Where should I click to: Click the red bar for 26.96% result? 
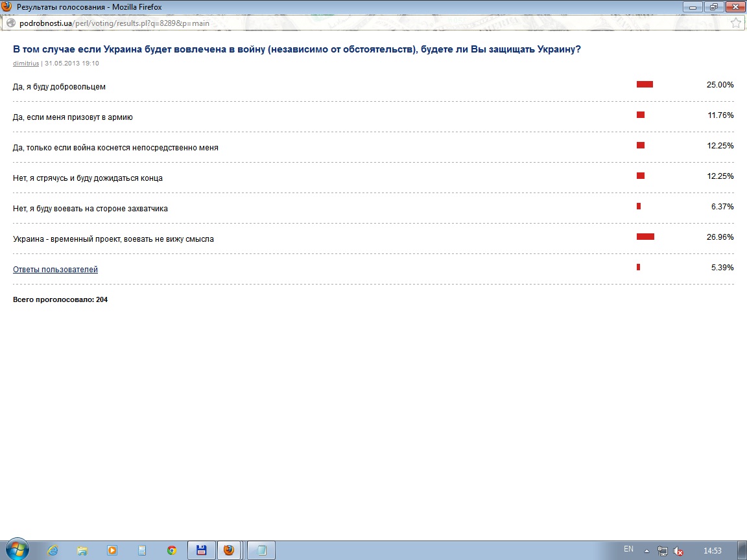click(645, 237)
